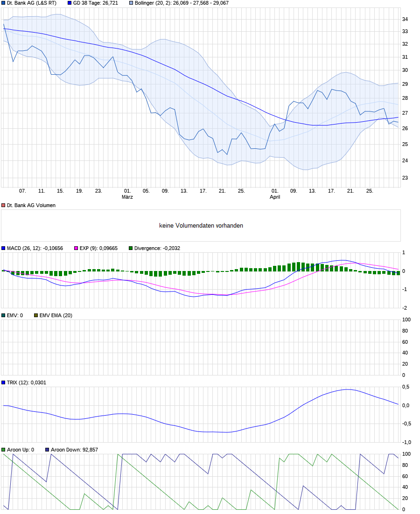
Task: Click the Dt. Bank AG Volumen legend swatch
Action: [4, 205]
